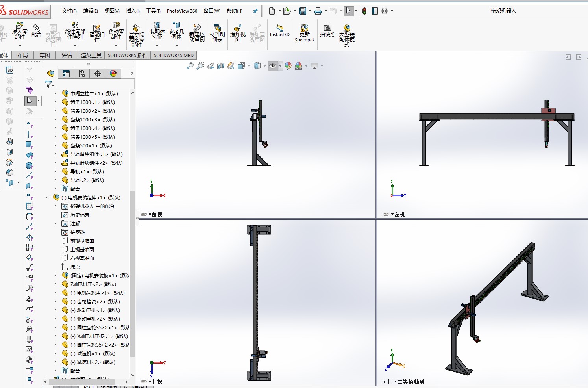Expand tree panel tabs with right chevron

click(131, 74)
